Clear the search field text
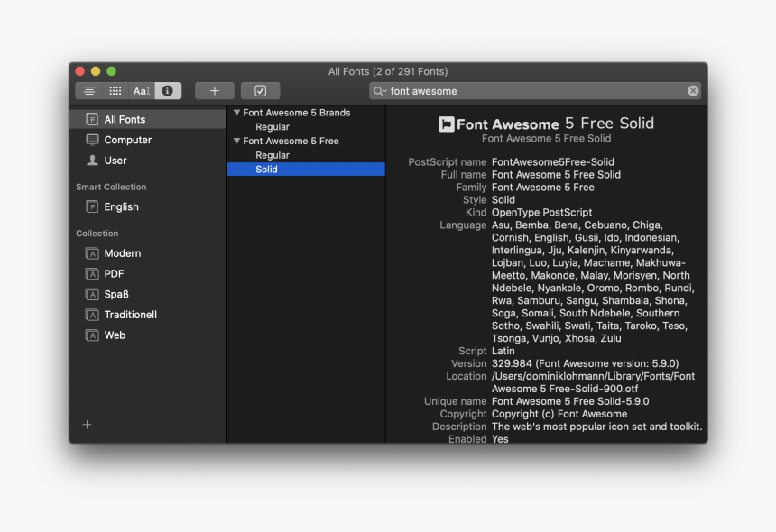The height and width of the screenshot is (532, 776). [693, 91]
